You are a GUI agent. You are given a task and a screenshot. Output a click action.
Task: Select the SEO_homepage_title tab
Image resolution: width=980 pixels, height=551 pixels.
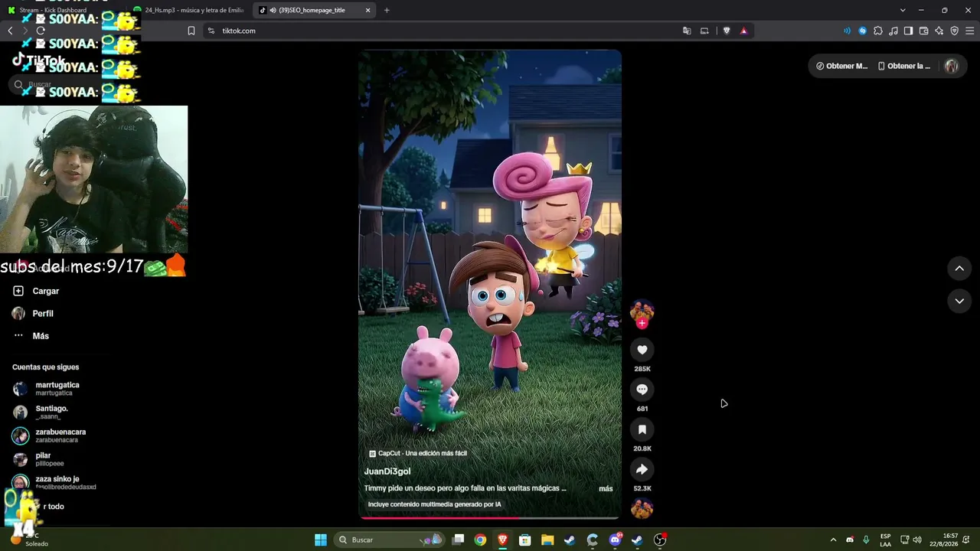pyautogui.click(x=315, y=10)
